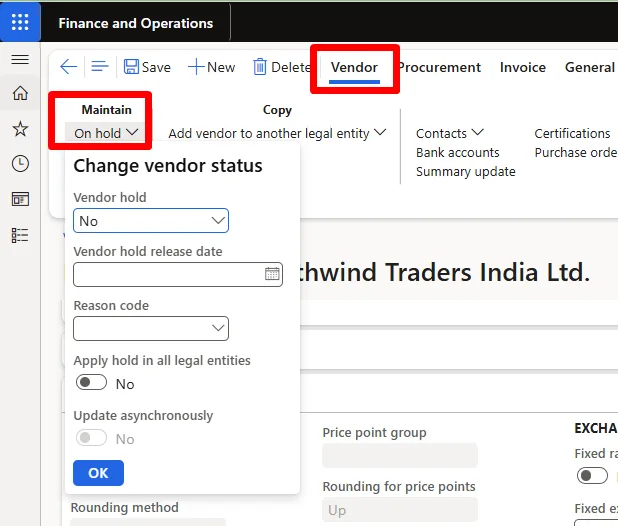The height and width of the screenshot is (526, 618).
Task: Open Summary update
Action: 465,172
